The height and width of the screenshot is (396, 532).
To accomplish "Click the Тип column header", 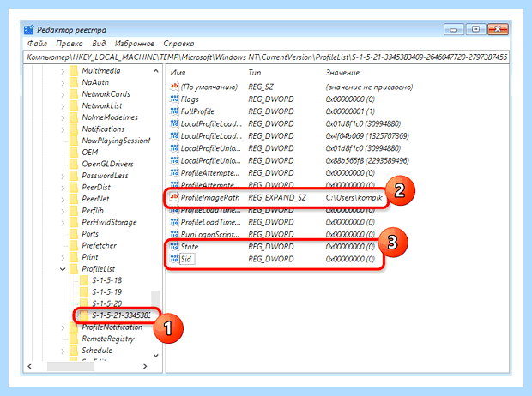I will click(255, 73).
